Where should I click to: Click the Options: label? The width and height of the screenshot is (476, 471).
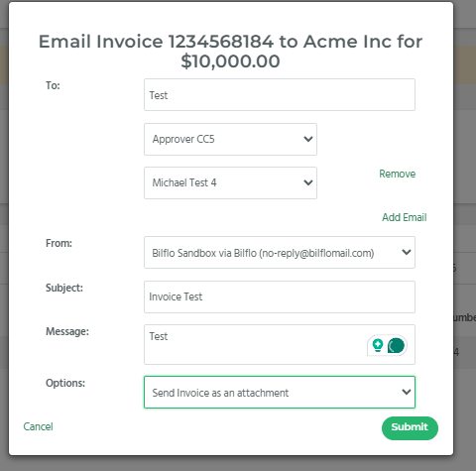(x=65, y=383)
